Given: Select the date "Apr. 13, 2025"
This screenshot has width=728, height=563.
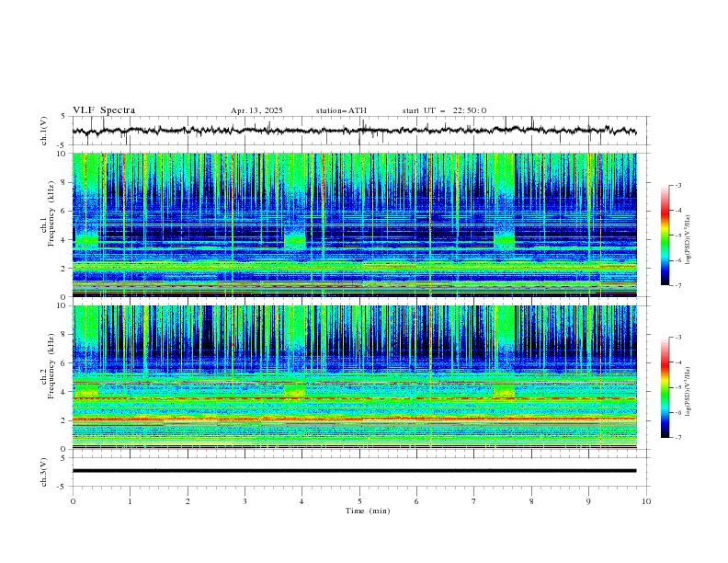Looking at the screenshot, I should click(x=256, y=110).
